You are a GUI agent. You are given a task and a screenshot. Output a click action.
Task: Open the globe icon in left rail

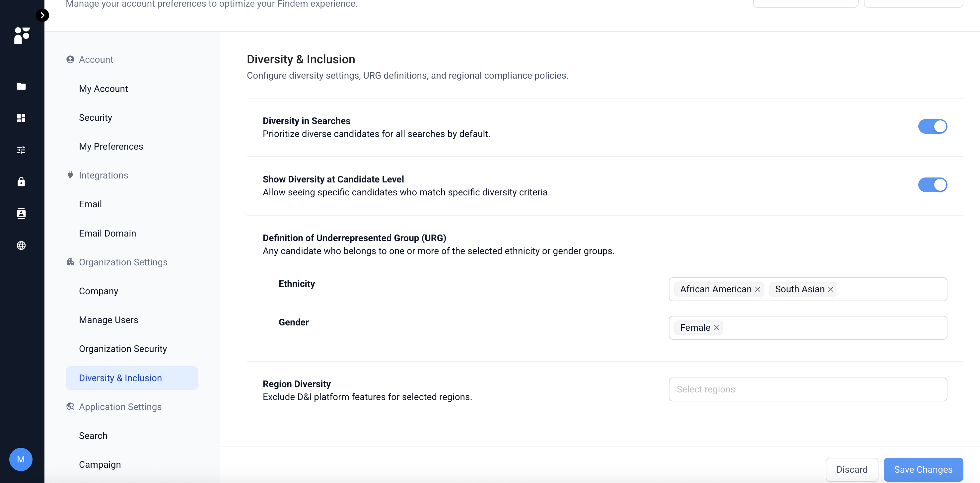coord(21,245)
